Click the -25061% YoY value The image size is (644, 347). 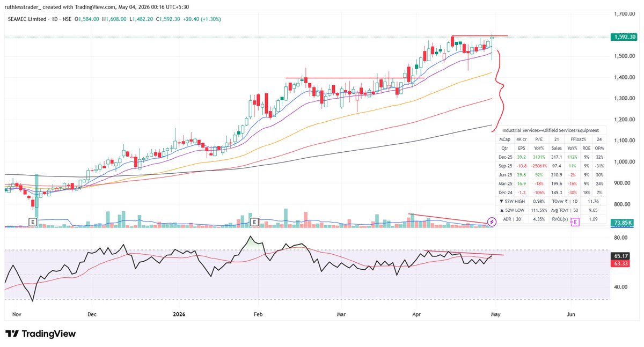(538, 165)
